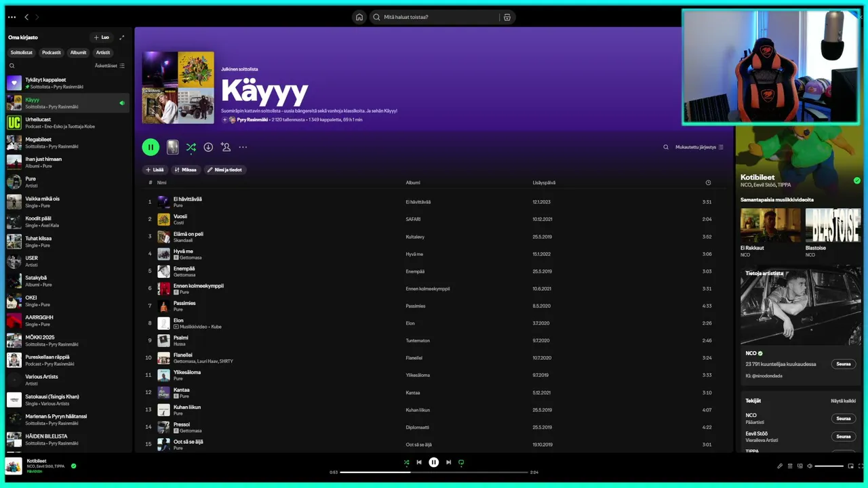Image resolution: width=868 pixels, height=488 pixels.
Task: Click the Lisää button
Action: point(155,169)
